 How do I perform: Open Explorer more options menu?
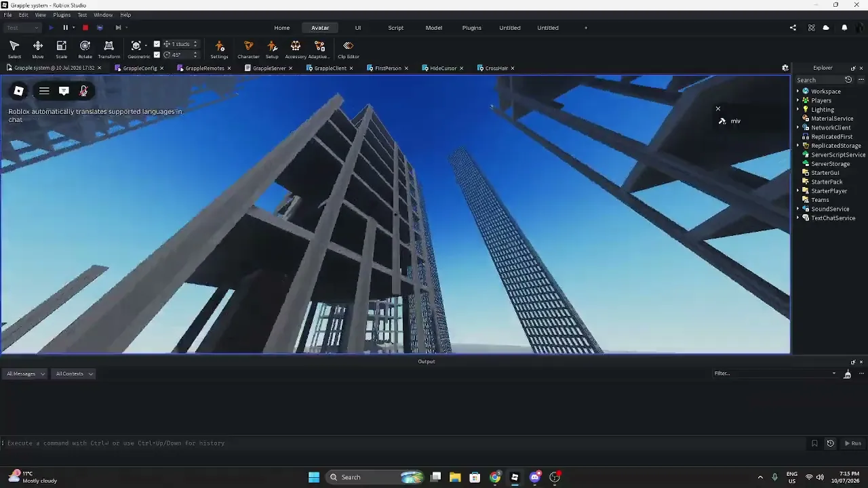[x=861, y=80]
